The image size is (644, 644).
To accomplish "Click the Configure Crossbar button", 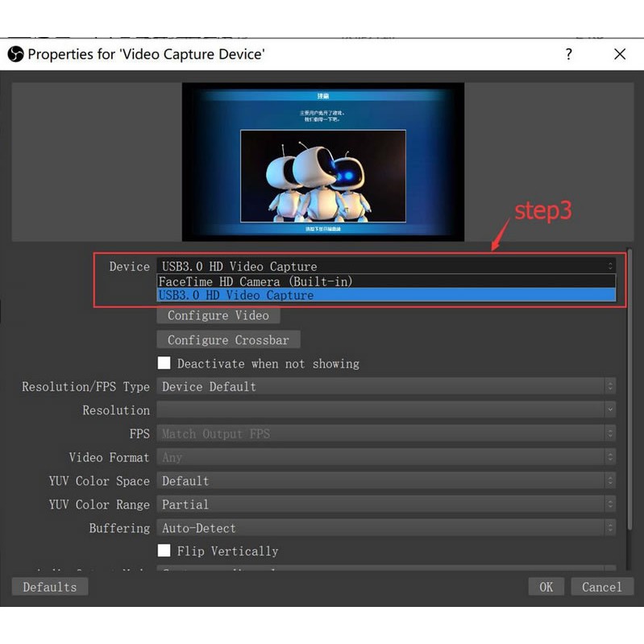I will pyautogui.click(x=228, y=339).
